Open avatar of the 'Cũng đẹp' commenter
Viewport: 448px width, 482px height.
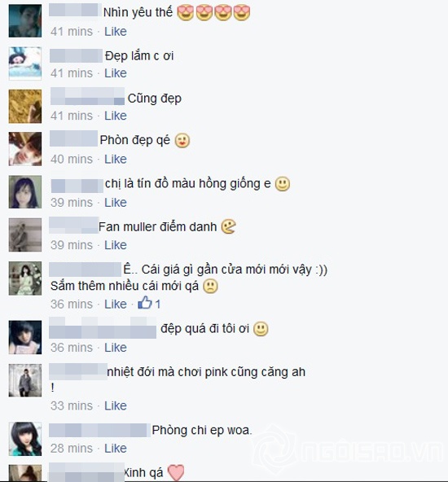pos(25,107)
